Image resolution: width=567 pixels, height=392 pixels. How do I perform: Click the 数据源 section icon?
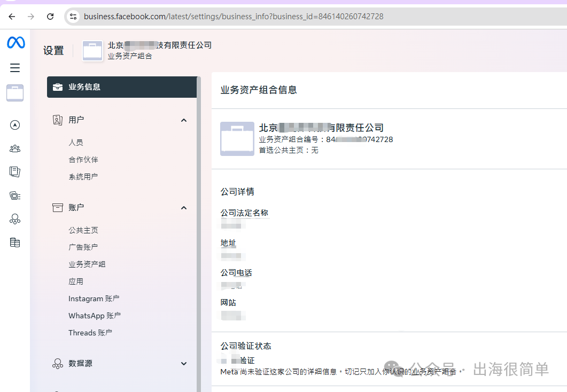point(58,364)
